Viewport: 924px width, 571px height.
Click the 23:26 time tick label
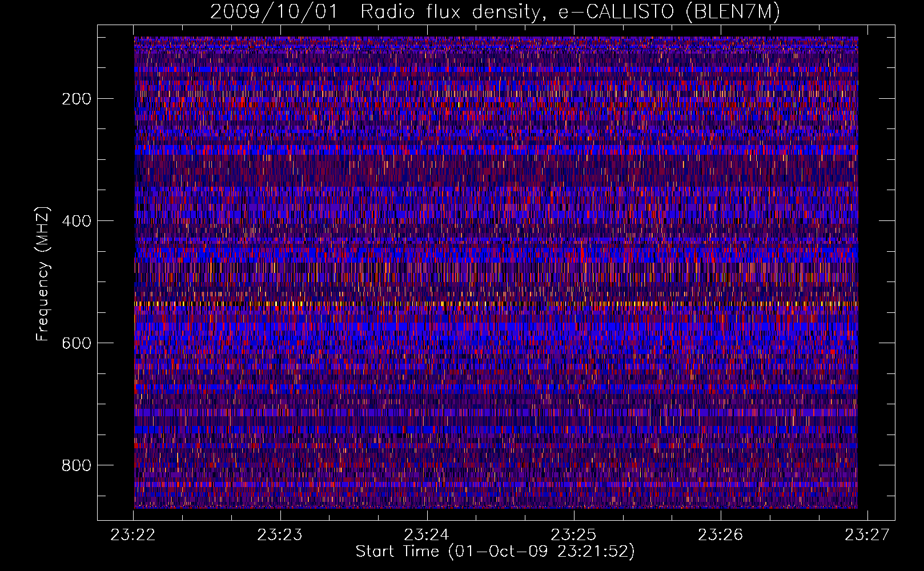tap(721, 535)
